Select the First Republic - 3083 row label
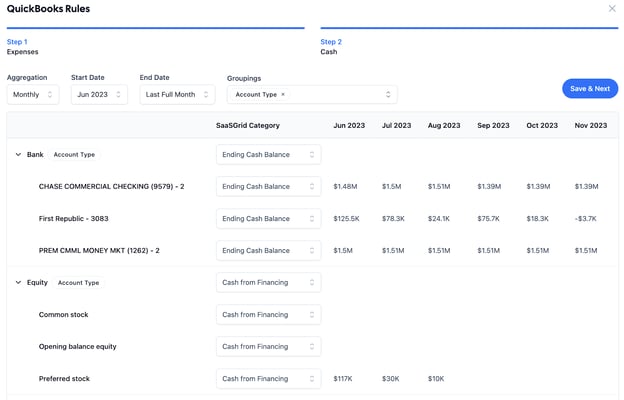Image resolution: width=624 pixels, height=400 pixels. point(74,219)
